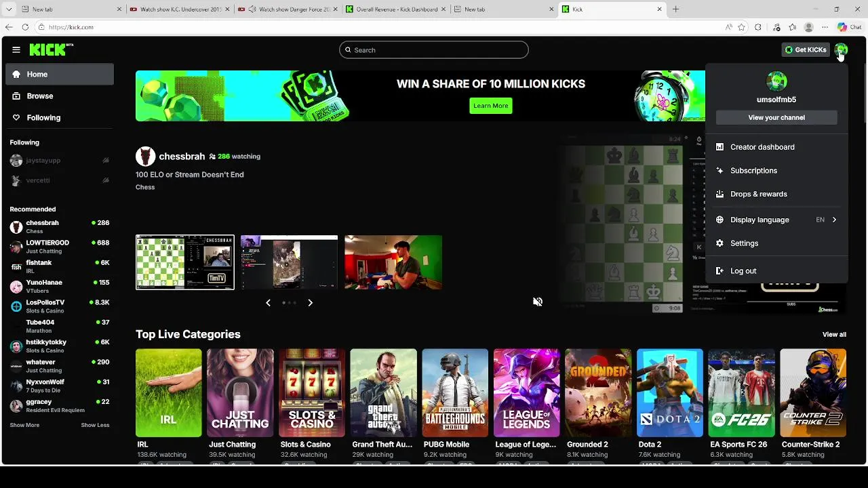Open the Slots & Casino category card
868x488 pixels.
[x=312, y=393]
